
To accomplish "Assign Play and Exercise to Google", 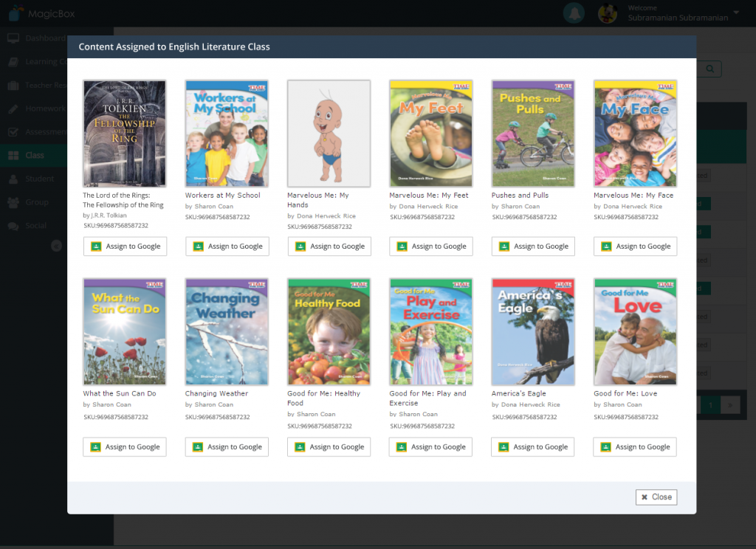I will [430, 447].
